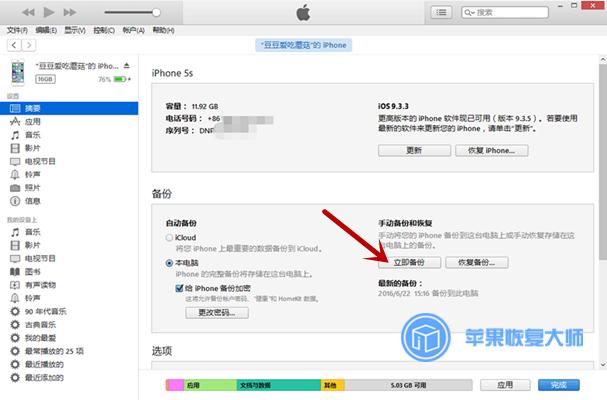This screenshot has height=400, width=607.
Task: Click the 16GB capacity badge
Action: pyautogui.click(x=45, y=79)
